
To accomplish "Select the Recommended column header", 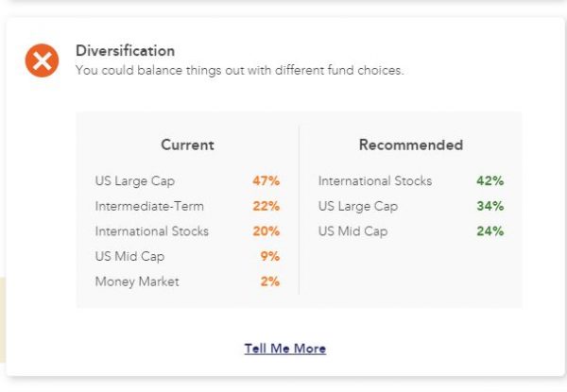I will point(410,145).
